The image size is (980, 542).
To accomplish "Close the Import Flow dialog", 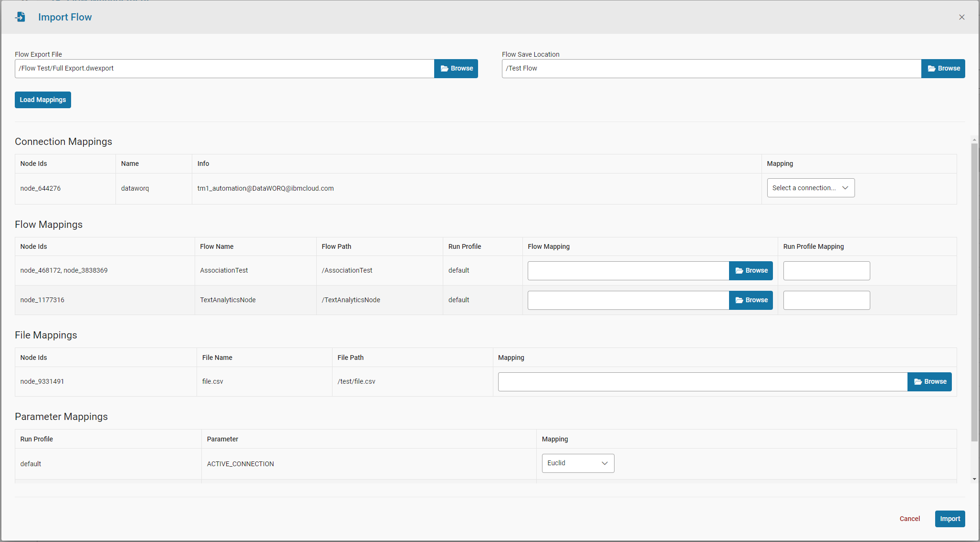I will tap(962, 17).
